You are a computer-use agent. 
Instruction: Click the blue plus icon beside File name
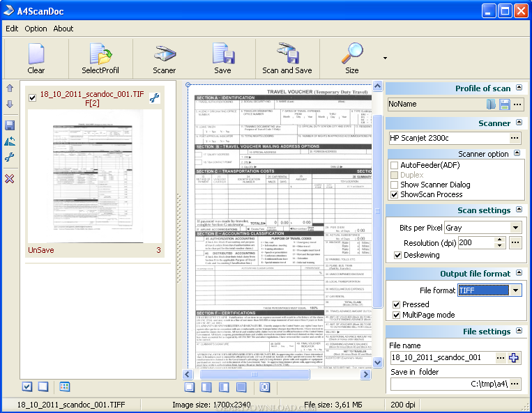pyautogui.click(x=514, y=357)
